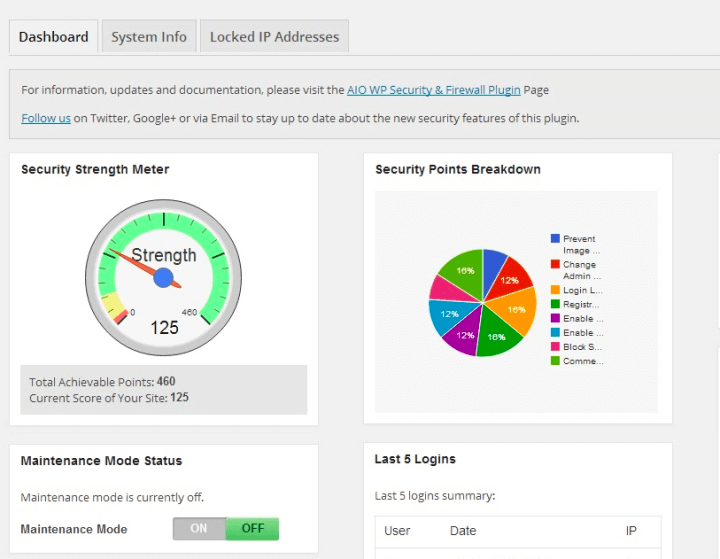Click the light green Comme... legend swatch
This screenshot has width=720, height=559.
pyautogui.click(x=555, y=361)
